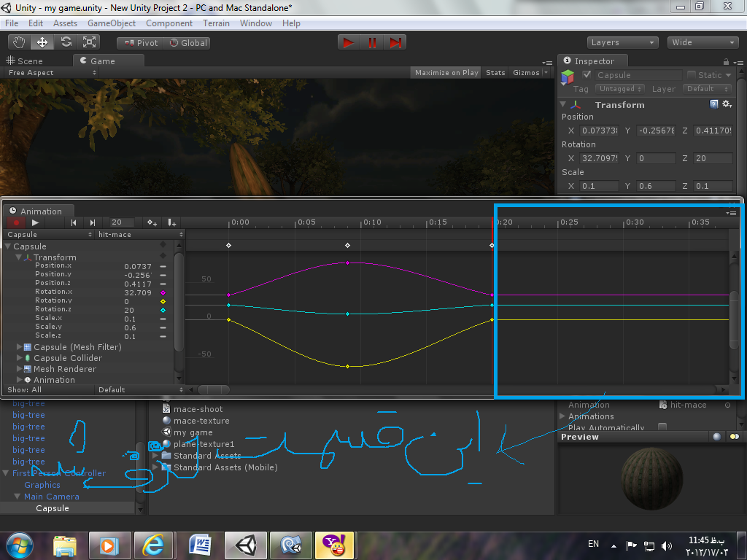Select the Hand tool in toolbar
This screenshot has width=747, height=560.
coord(19,42)
